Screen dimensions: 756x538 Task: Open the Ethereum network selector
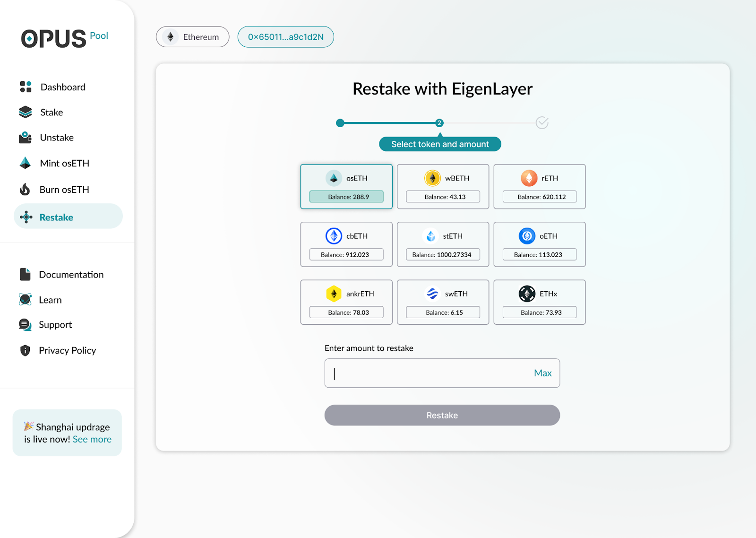pos(192,36)
